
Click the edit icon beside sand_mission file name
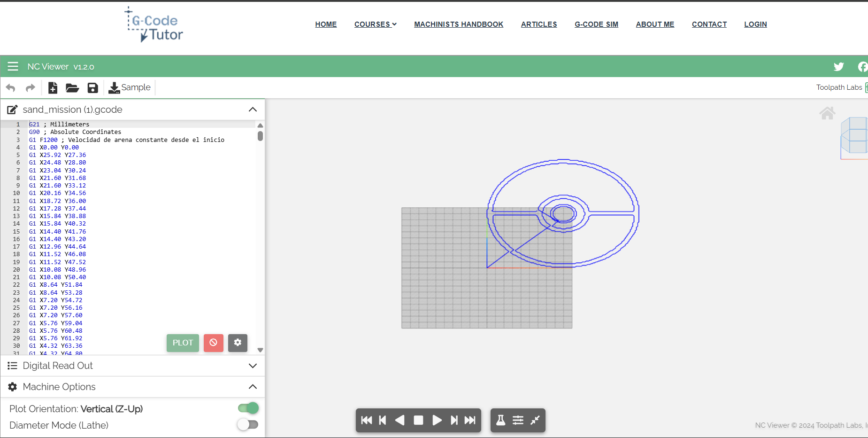point(13,110)
